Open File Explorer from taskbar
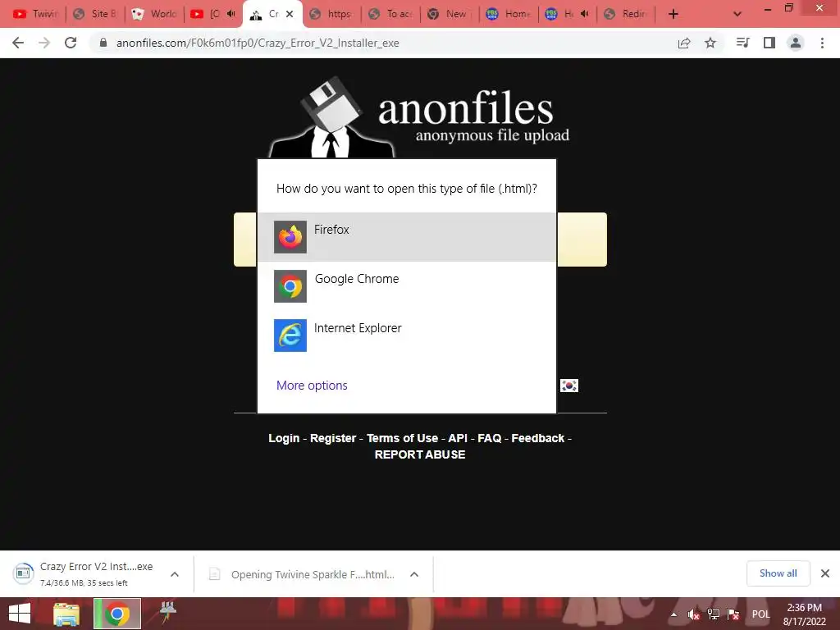840x630 pixels. pos(66,614)
